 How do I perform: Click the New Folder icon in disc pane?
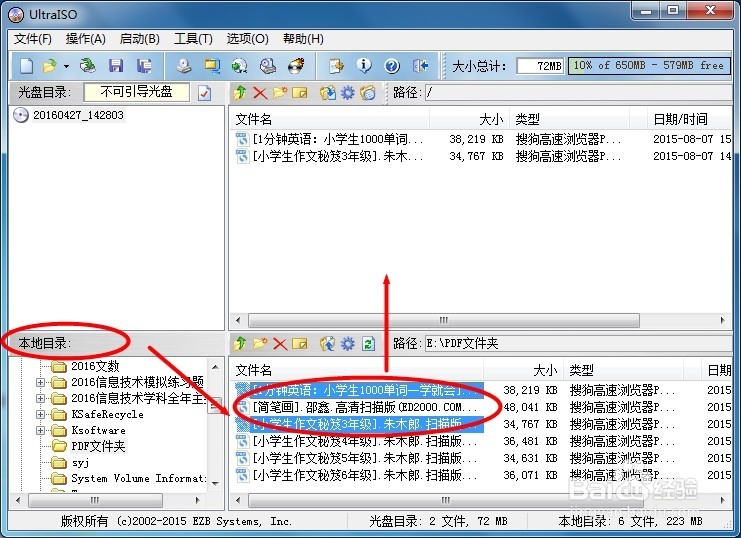pos(280,93)
